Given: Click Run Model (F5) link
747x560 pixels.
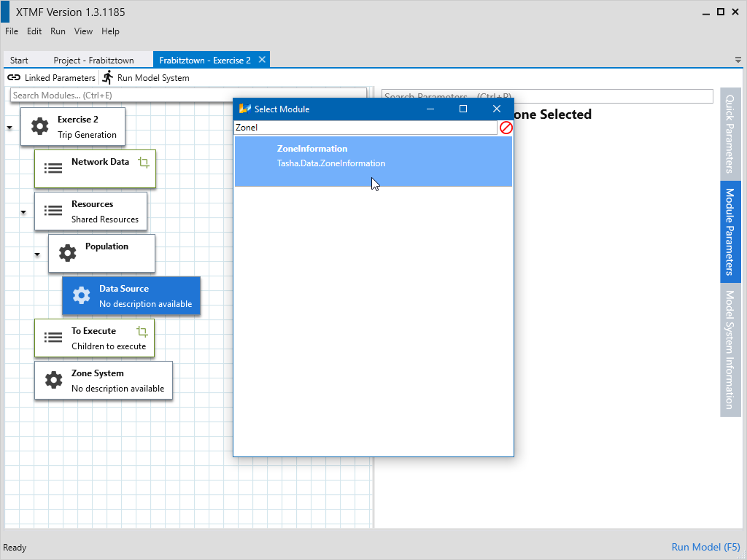Looking at the screenshot, I should point(705,547).
